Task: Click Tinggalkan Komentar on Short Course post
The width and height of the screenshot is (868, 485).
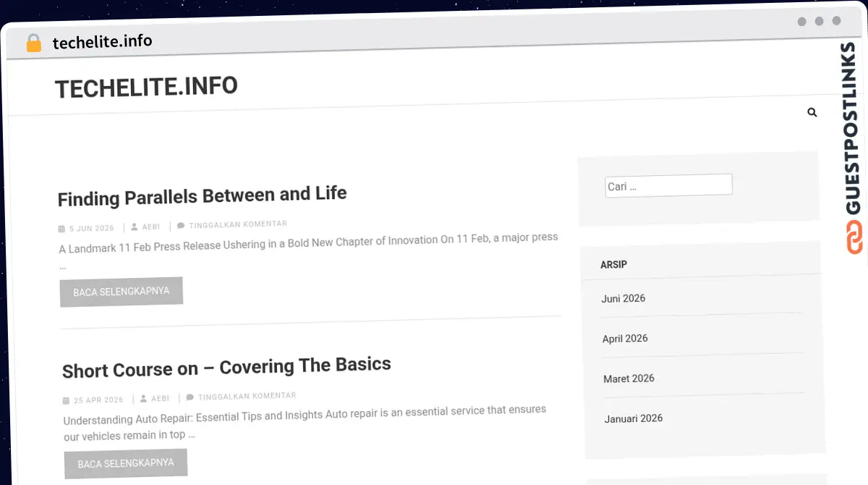Action: [247, 396]
